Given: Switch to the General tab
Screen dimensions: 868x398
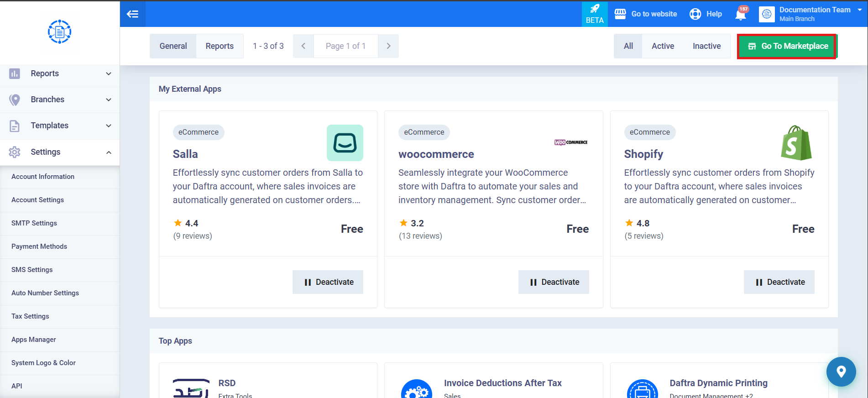Looking at the screenshot, I should coord(173,46).
